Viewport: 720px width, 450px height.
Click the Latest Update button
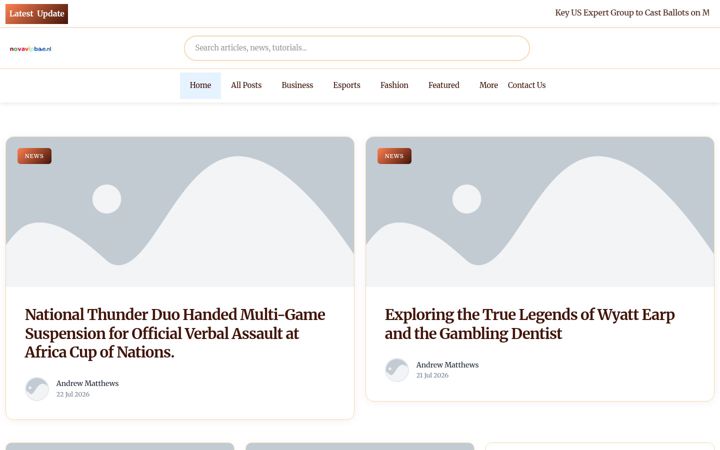pyautogui.click(x=37, y=14)
